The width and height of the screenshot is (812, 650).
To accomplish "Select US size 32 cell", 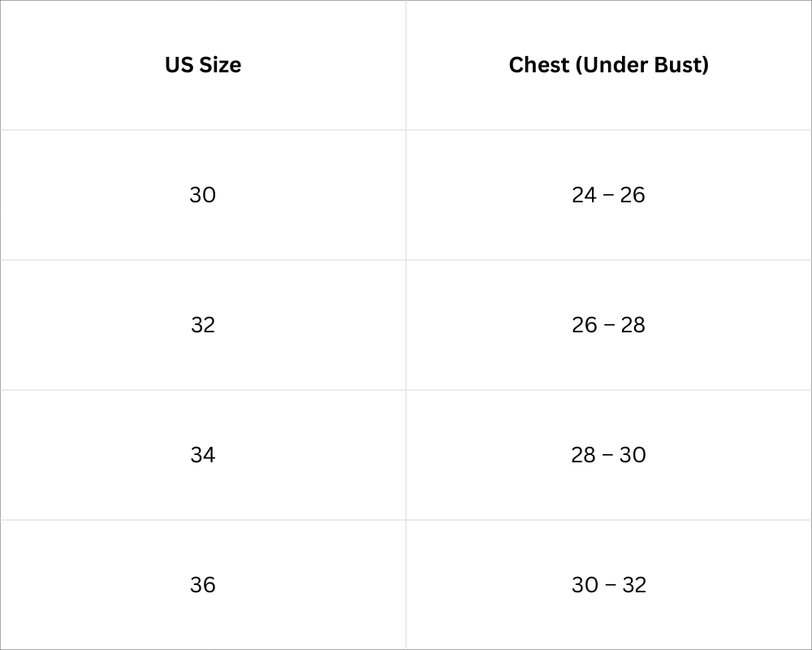I will [x=203, y=325].
